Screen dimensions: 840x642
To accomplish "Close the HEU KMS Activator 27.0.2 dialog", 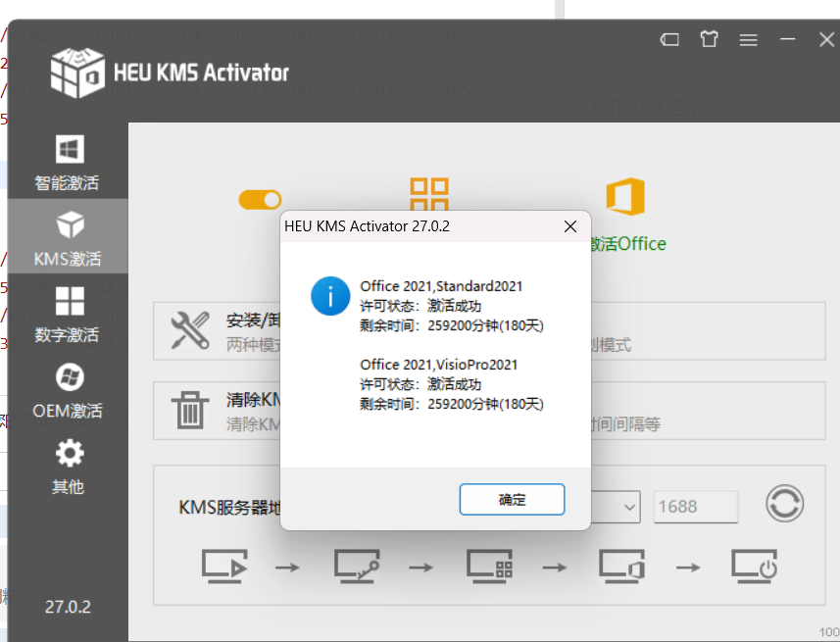I will tap(570, 226).
